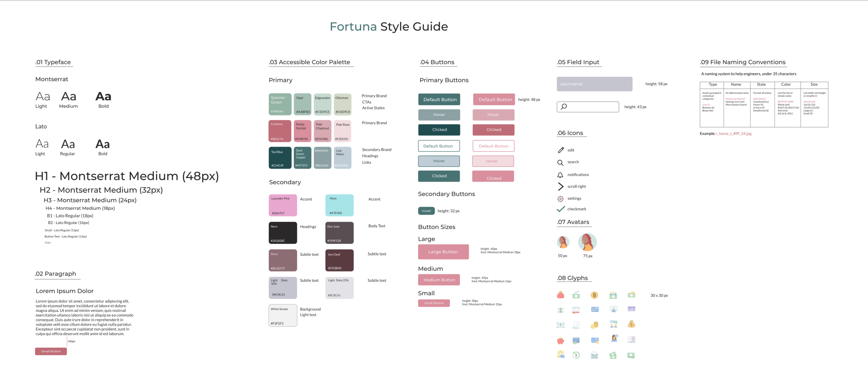Pick the Van Cleef color swatch
Image resolution: width=868 pixels, height=379 pixels.
coord(339,260)
